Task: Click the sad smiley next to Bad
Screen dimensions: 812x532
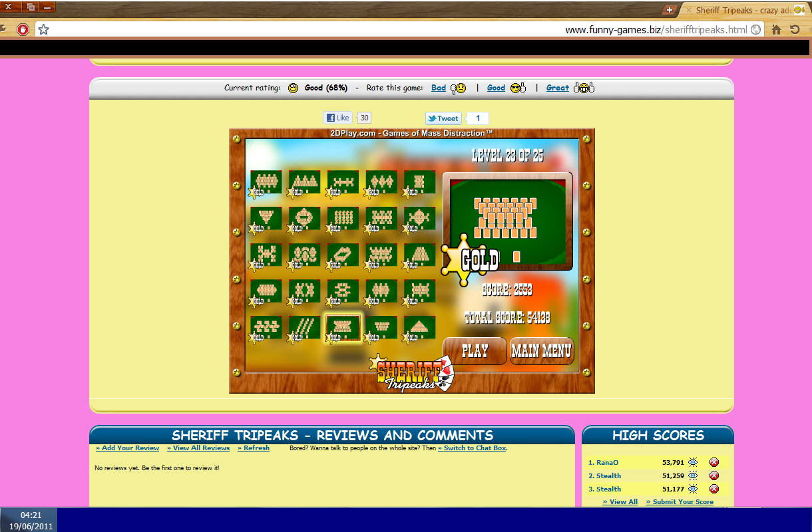Action: tap(458, 88)
